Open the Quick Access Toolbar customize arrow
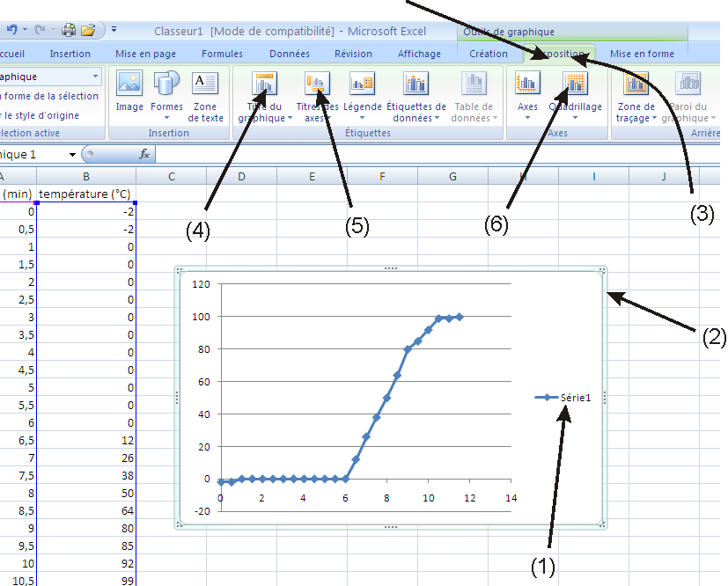Viewport: 728px width, 586px height. click(x=114, y=30)
